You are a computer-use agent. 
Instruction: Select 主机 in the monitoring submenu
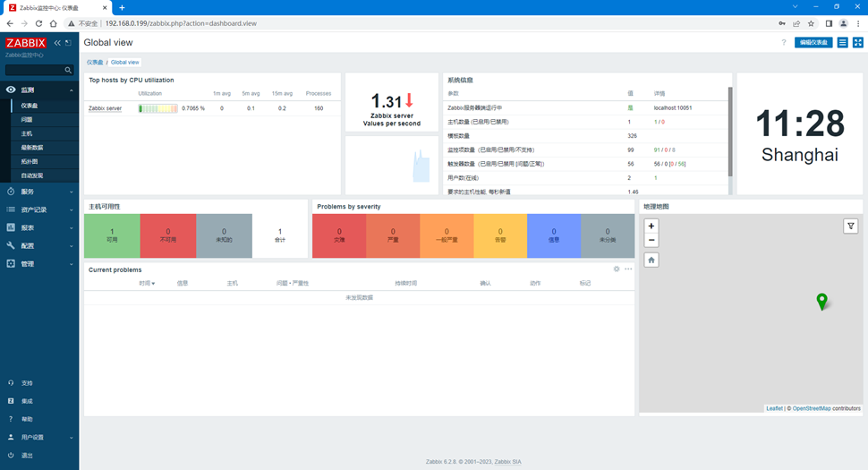pyautogui.click(x=45, y=133)
